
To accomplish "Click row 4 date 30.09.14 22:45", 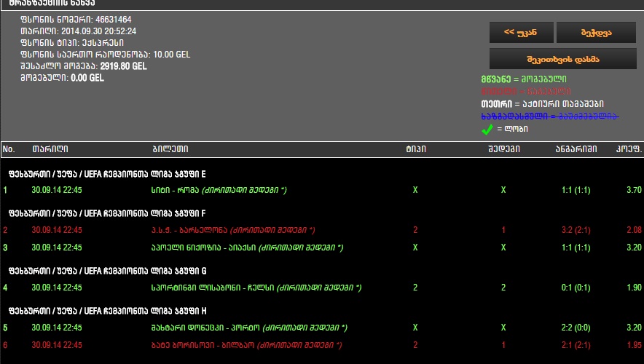I will pos(57,288).
